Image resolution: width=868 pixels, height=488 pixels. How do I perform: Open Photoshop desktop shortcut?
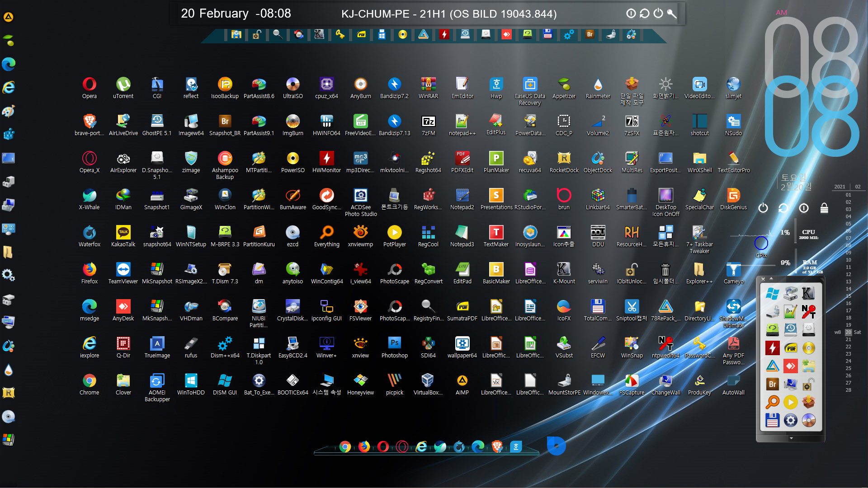coord(394,347)
